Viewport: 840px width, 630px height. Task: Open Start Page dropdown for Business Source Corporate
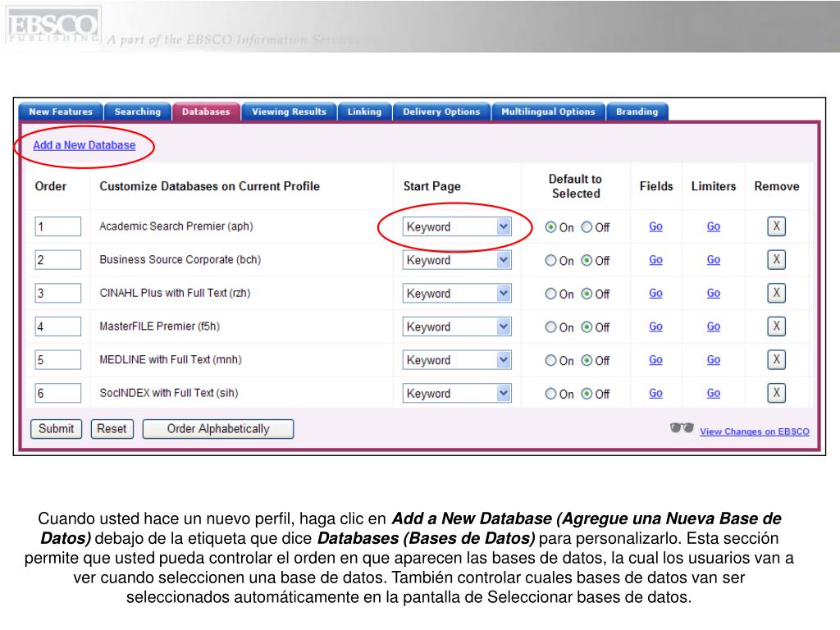point(457,260)
